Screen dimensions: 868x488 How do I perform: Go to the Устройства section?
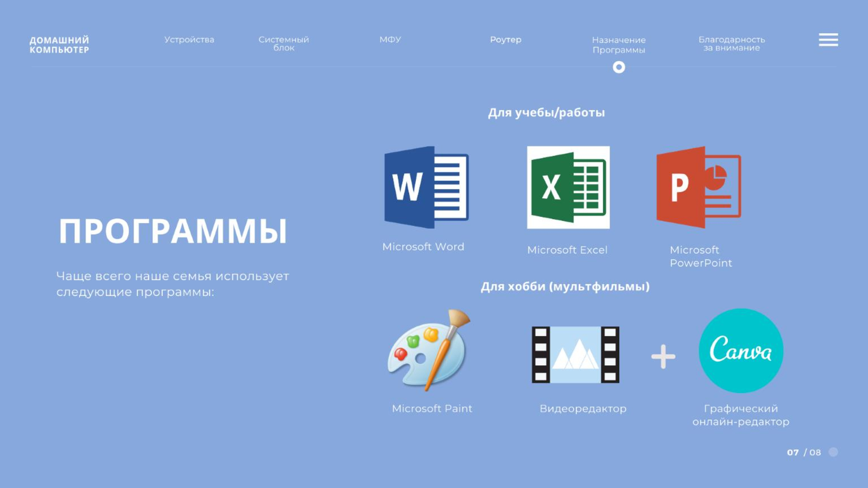point(189,39)
